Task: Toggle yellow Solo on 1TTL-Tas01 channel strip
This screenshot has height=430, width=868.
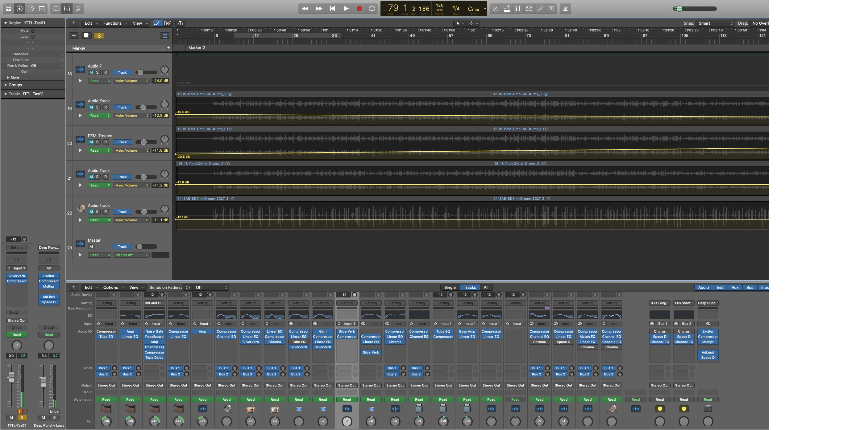Action: point(22,418)
